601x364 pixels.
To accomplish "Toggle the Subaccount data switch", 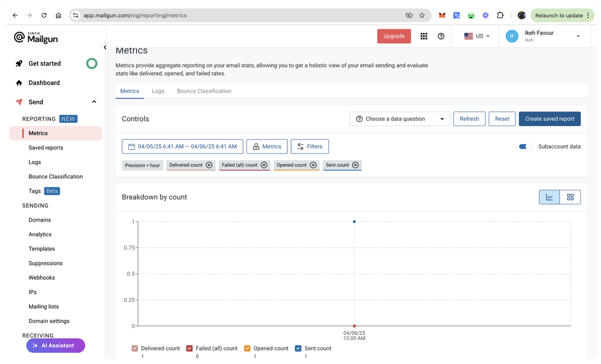I will tap(525, 147).
